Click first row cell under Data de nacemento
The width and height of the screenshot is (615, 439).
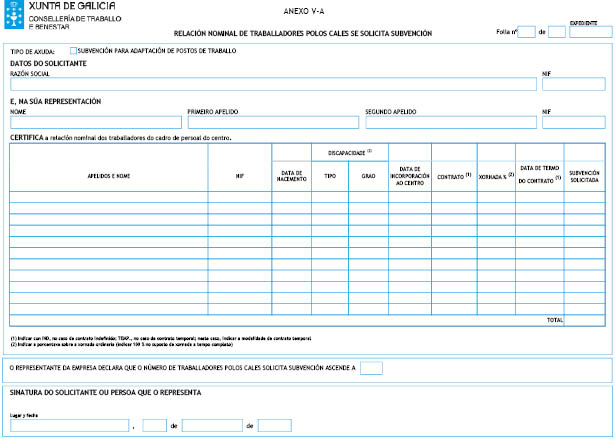click(291, 197)
